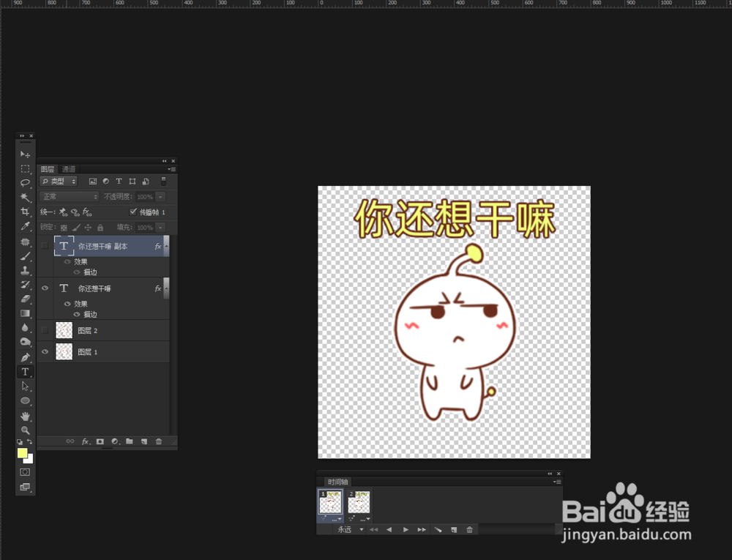
Task: Open the looping options 永远 dropdown
Action: [350, 530]
